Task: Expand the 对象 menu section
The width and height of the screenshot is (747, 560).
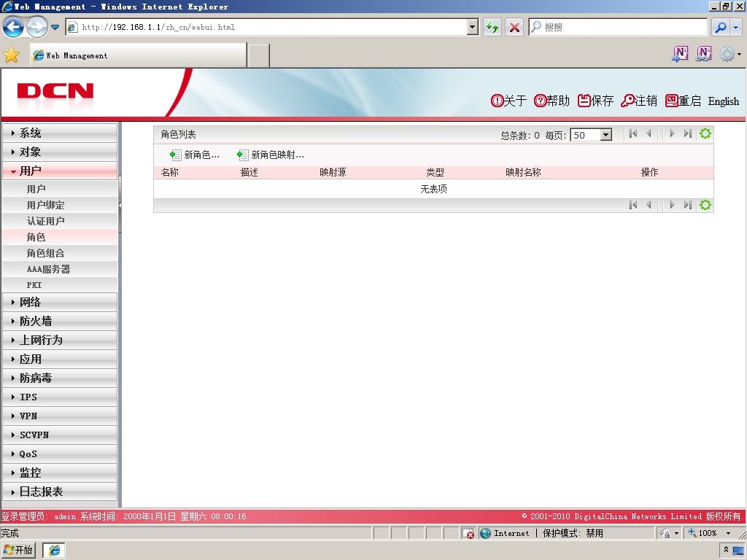Action: (x=60, y=152)
